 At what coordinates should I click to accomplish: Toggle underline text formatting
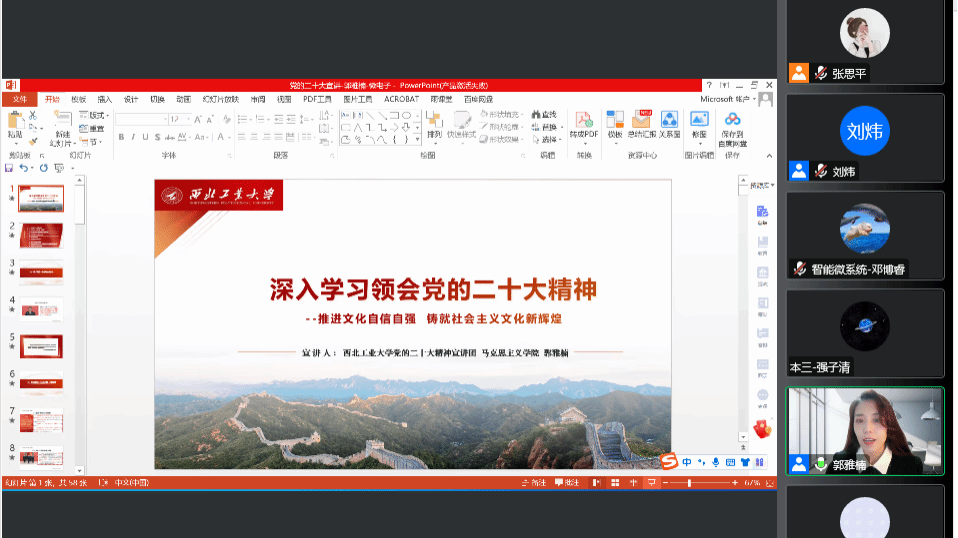[x=144, y=137]
